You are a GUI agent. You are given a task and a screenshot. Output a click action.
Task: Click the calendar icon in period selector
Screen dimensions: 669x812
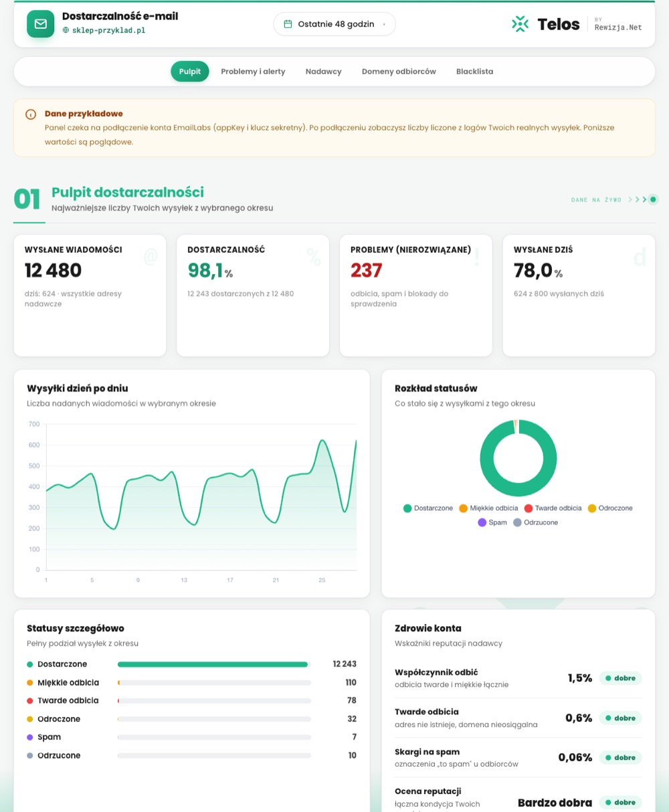click(x=288, y=24)
